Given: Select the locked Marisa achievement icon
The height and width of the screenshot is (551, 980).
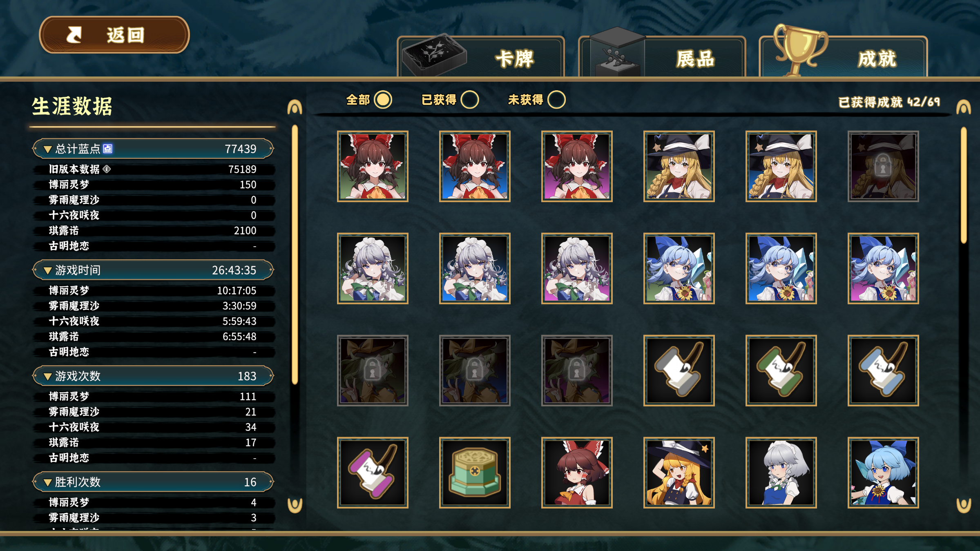Looking at the screenshot, I should click(883, 166).
